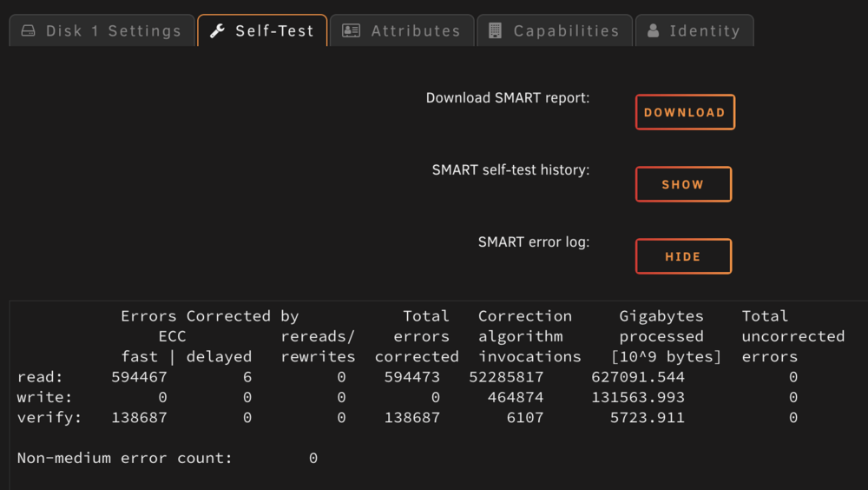The image size is (868, 490).
Task: Click the wrench icon on Self-Test tab
Action: [x=217, y=30]
